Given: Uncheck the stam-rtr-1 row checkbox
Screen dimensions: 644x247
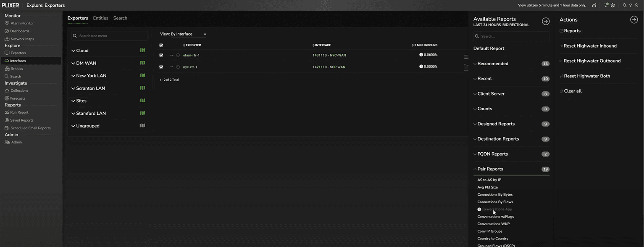Looking at the screenshot, I should coord(161,55).
